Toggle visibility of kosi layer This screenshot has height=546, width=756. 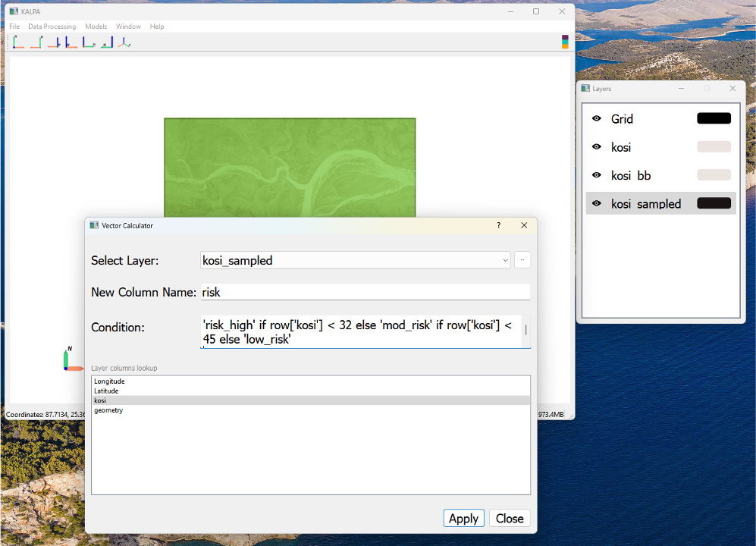[x=597, y=146]
